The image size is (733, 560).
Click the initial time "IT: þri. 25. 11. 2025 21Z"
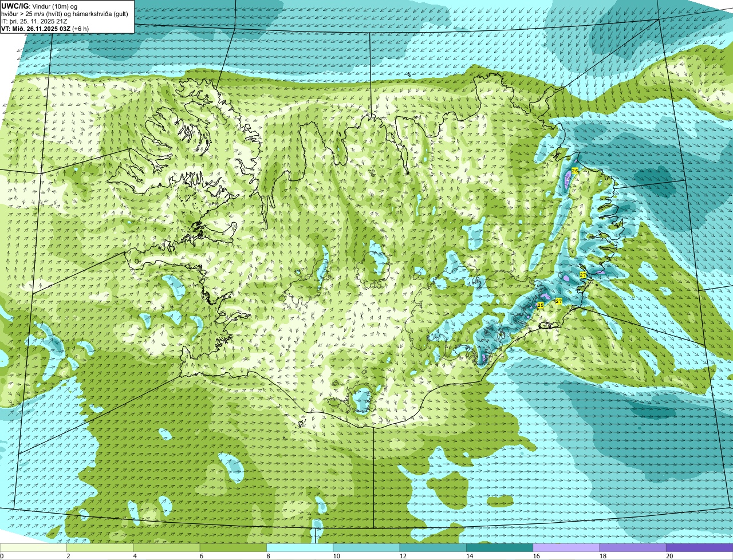(34, 21)
